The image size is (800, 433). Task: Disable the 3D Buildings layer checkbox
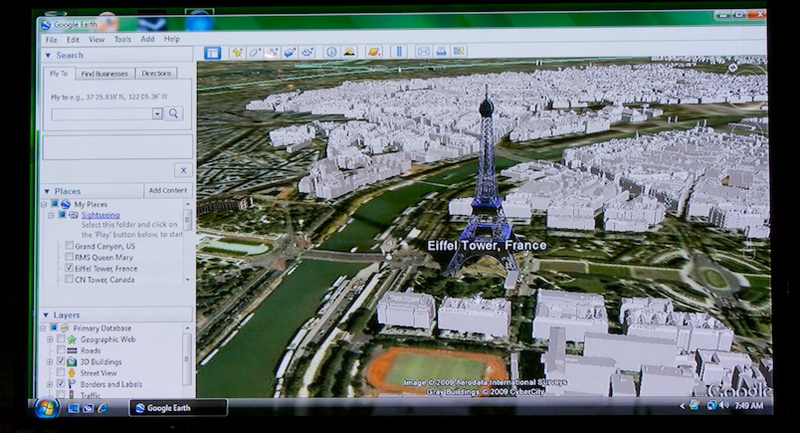pyautogui.click(x=61, y=362)
